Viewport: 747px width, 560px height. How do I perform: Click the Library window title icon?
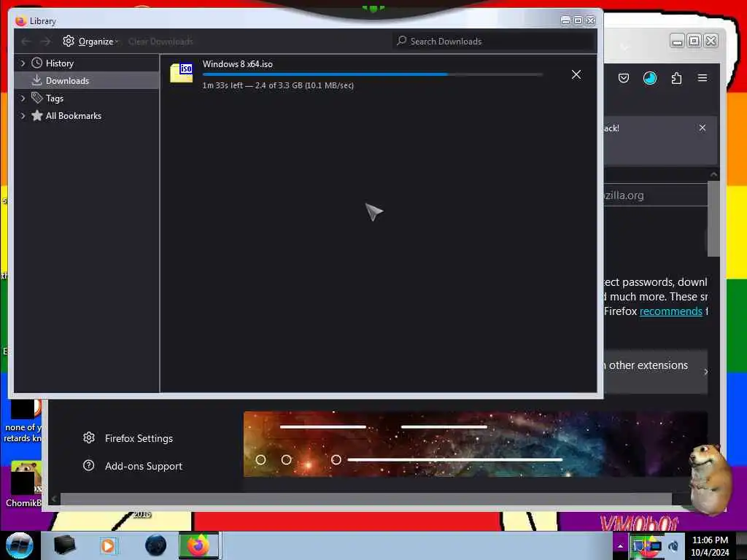(20, 21)
